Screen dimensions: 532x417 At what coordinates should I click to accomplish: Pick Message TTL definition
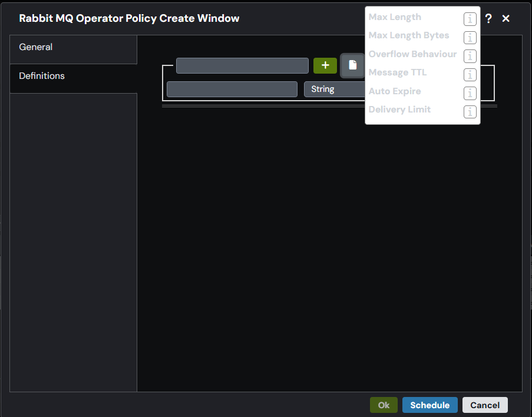(x=398, y=72)
